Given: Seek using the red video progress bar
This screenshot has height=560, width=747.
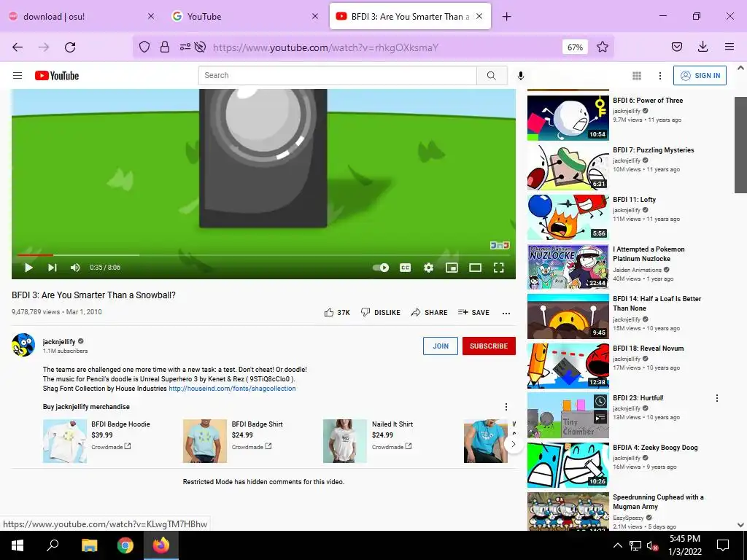Looking at the screenshot, I should click(x=263, y=255).
